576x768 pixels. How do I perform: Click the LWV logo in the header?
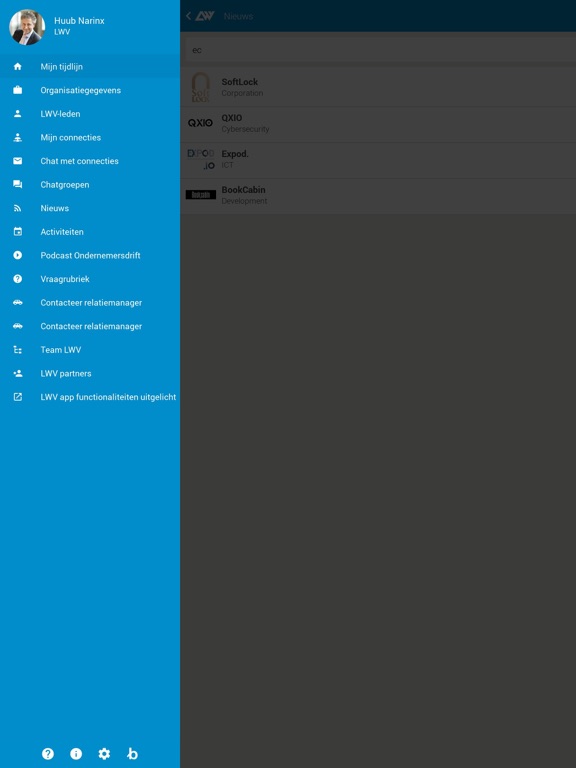pos(205,16)
